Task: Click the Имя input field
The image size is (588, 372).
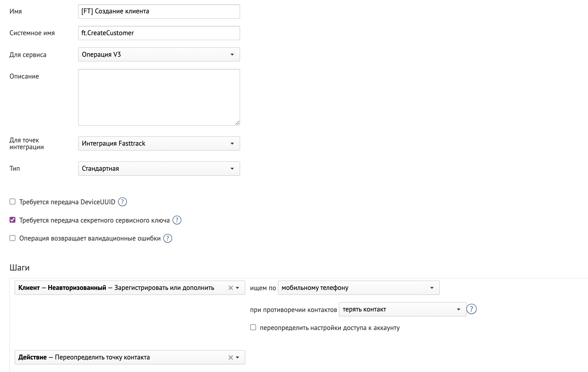Action: (x=159, y=11)
